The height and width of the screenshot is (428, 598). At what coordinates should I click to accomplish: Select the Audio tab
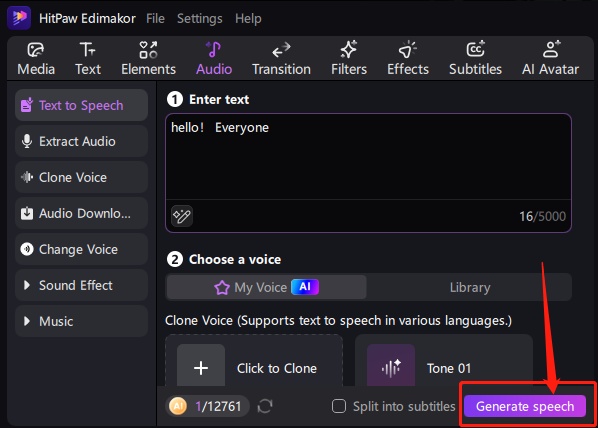point(214,59)
